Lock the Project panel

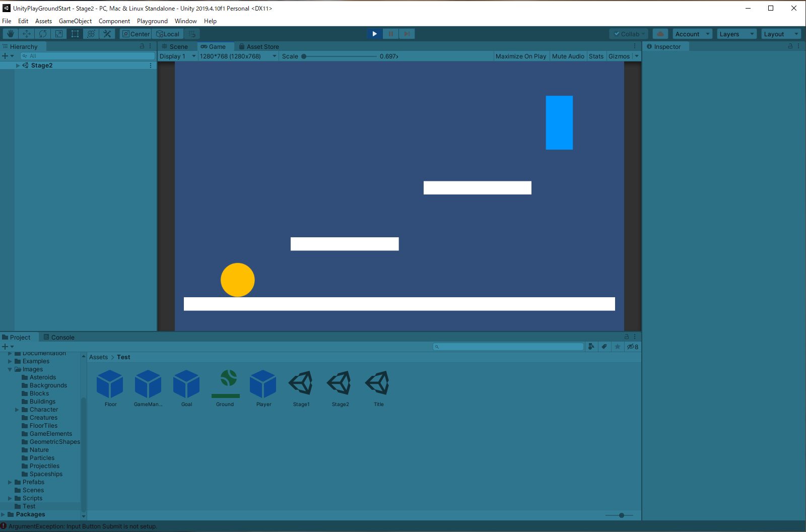pos(627,337)
